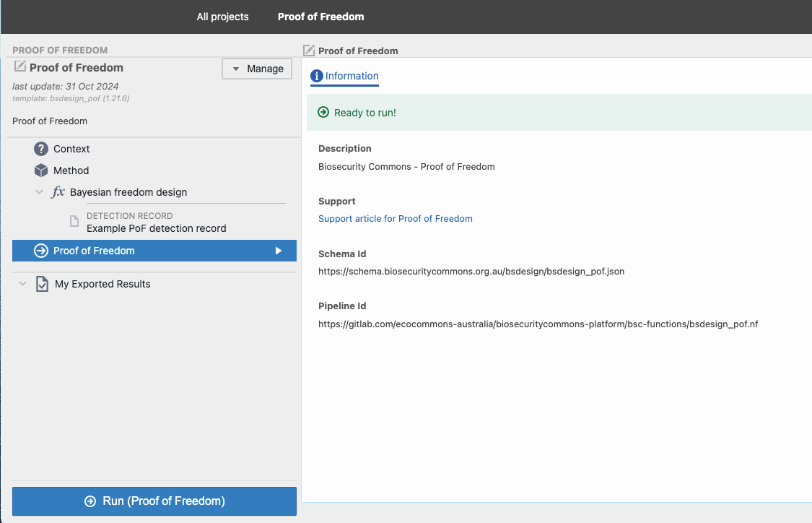This screenshot has height=523, width=812.
Task: Select Proof of Freedom in the top bar
Action: point(320,17)
